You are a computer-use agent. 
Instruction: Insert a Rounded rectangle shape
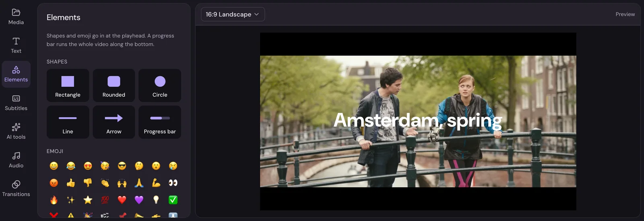[114, 85]
